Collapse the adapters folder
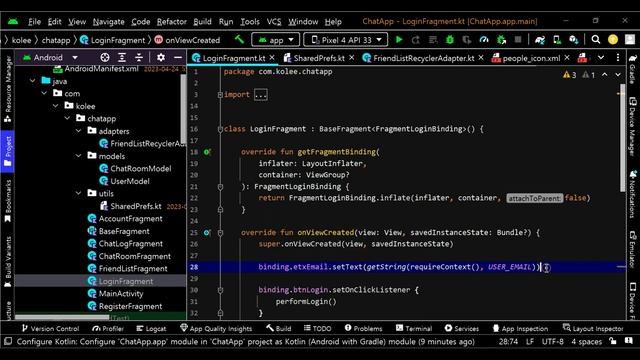 [x=78, y=131]
